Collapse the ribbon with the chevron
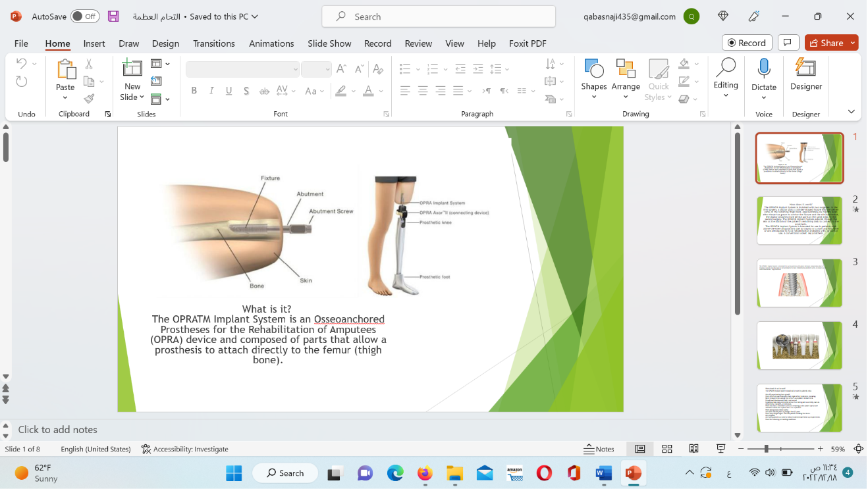Viewport: 868px width, 491px height. pyautogui.click(x=851, y=112)
